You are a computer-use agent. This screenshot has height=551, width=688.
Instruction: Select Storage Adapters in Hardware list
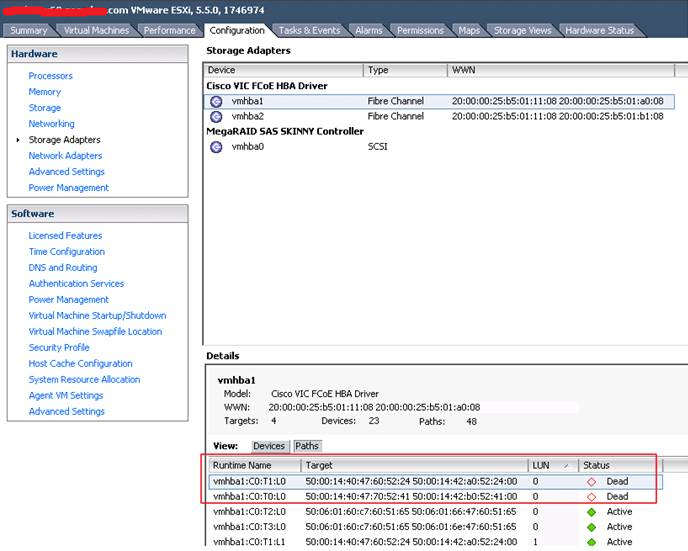[64, 140]
